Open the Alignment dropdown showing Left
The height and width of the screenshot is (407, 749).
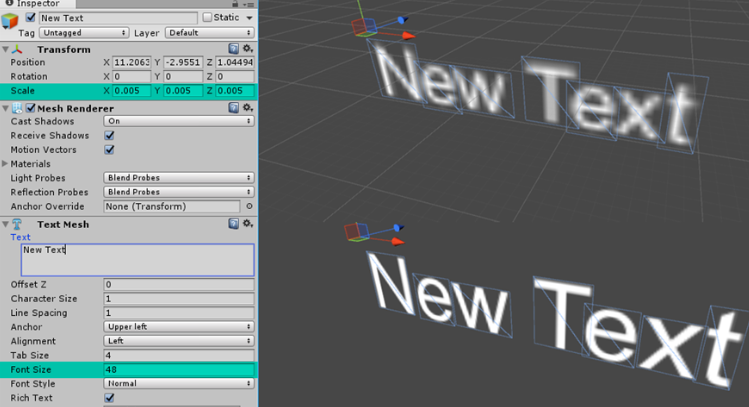click(x=179, y=341)
